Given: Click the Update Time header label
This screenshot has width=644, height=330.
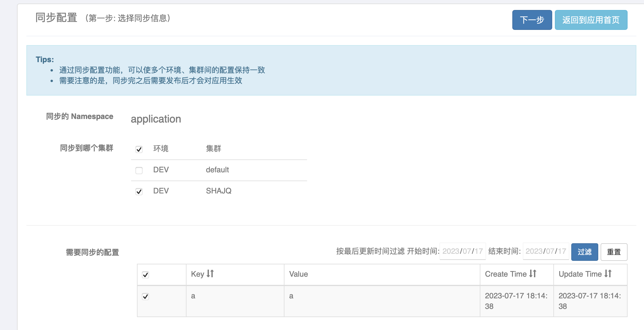Looking at the screenshot, I should coord(580,274).
